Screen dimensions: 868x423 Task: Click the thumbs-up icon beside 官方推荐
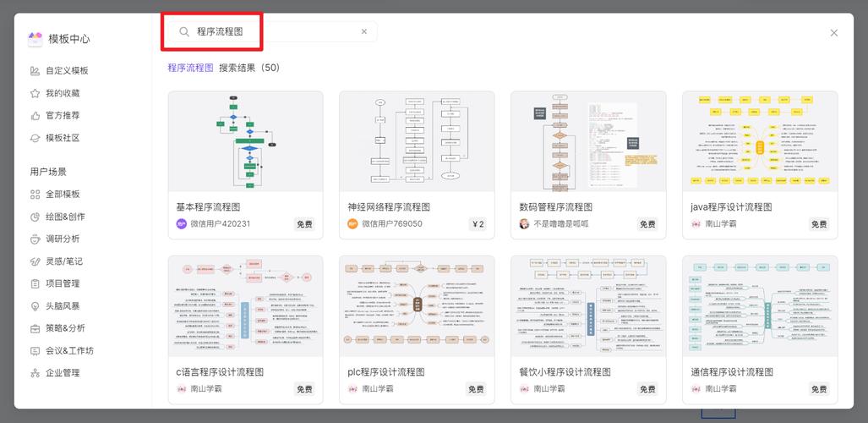[x=35, y=115]
